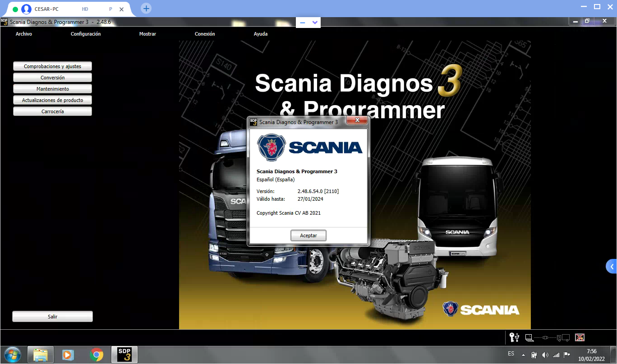The width and height of the screenshot is (617, 364).
Task: Open the Ayuda menu
Action: click(x=261, y=34)
